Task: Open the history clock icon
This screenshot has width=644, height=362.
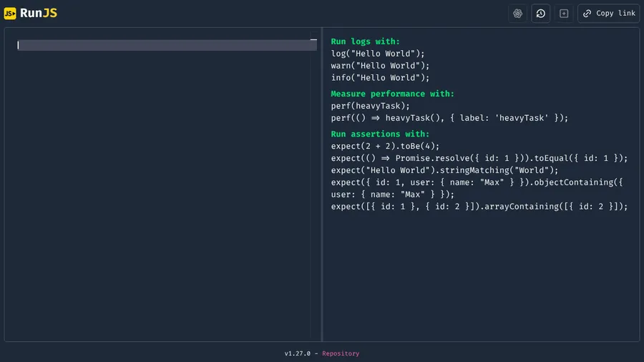Action: (540, 13)
